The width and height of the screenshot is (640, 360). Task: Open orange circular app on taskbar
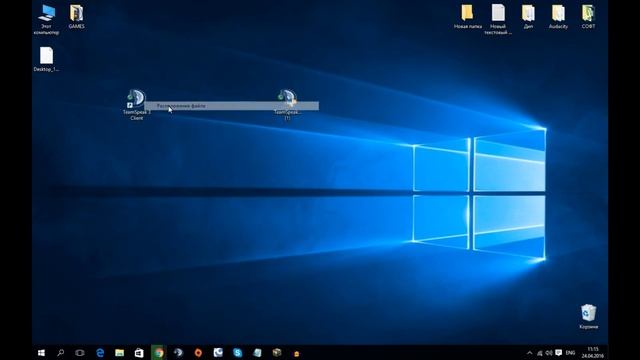(198, 353)
